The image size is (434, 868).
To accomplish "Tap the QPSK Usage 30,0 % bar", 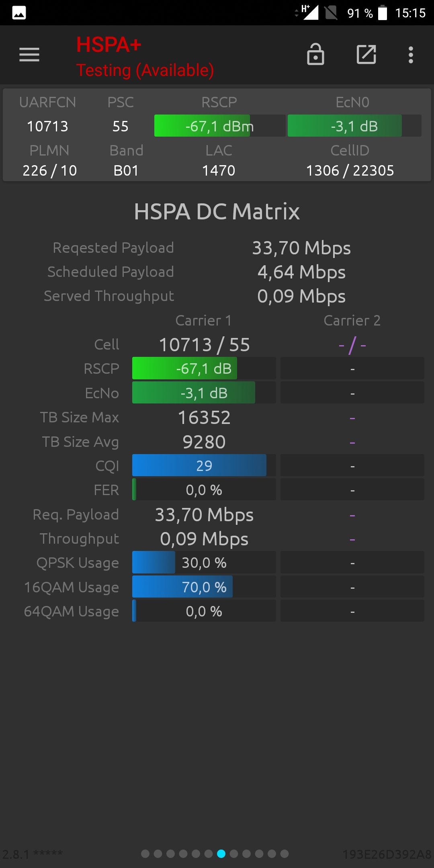I will click(204, 563).
